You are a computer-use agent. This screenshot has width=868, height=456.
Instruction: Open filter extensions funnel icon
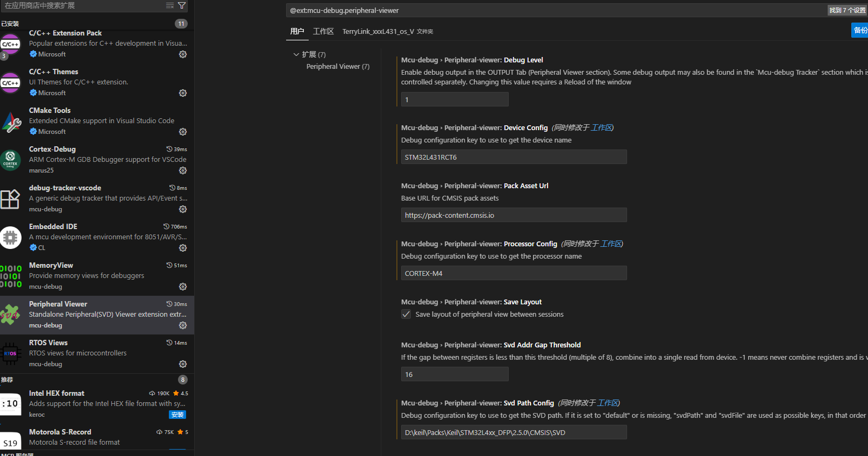[182, 5]
